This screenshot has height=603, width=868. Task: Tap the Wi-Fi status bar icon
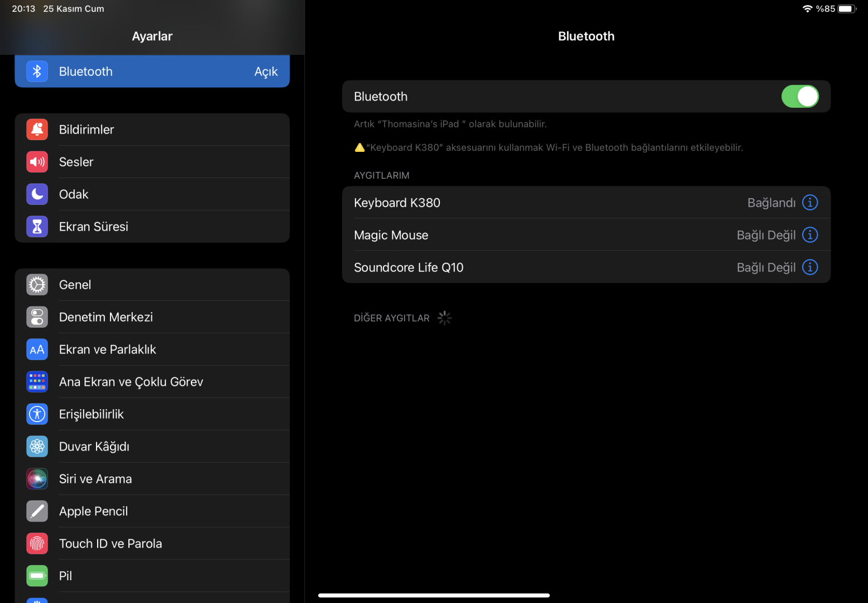[x=807, y=8]
